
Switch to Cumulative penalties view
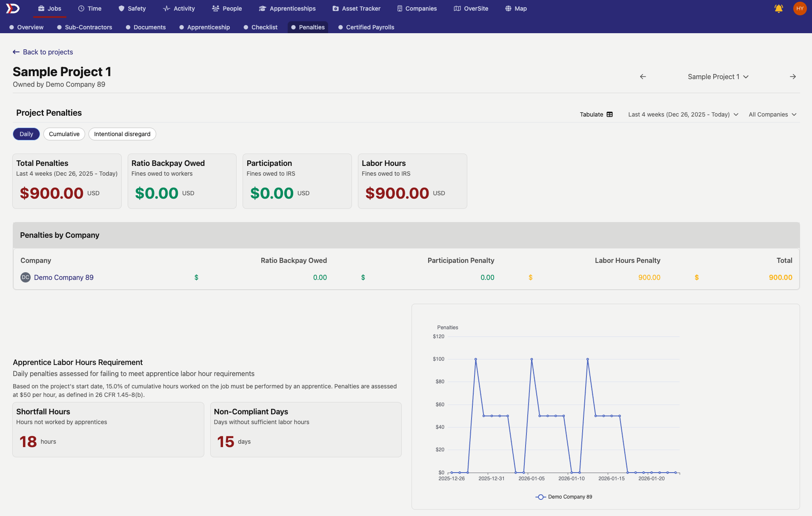[x=64, y=134]
